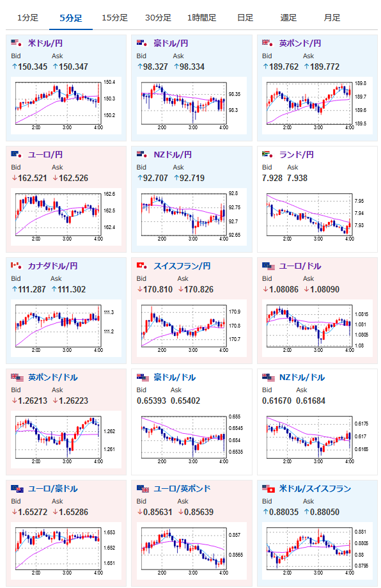Screen dimensions: 381x588
Task: Click the US/Japan flag icon beside 米ドル/円
Action: tap(17, 43)
